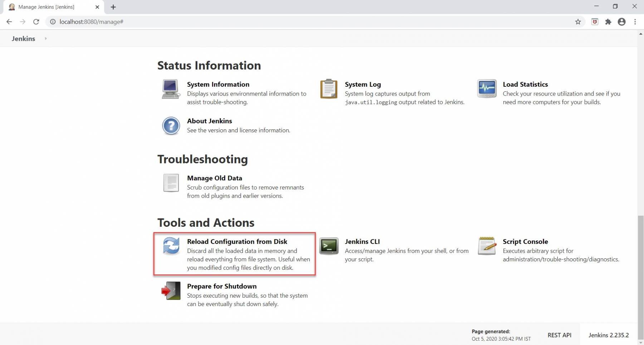Open the Chrome profile avatar icon

click(x=622, y=22)
